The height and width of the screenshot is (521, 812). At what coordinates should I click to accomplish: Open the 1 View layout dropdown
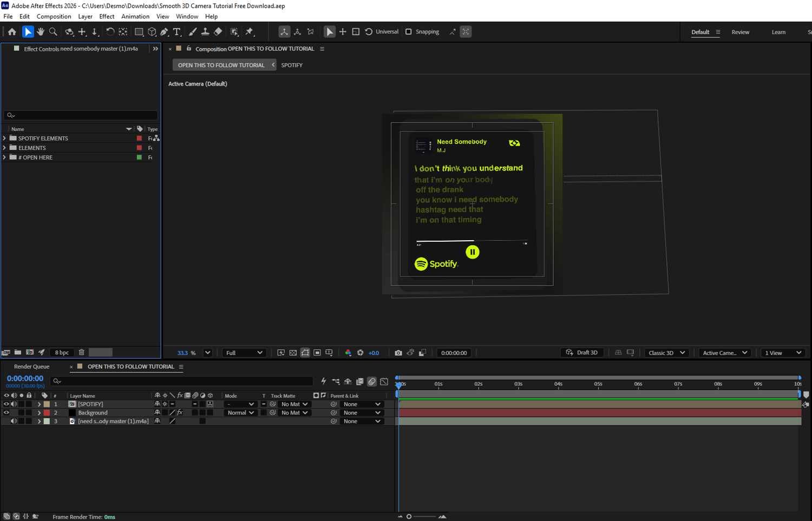(x=783, y=353)
